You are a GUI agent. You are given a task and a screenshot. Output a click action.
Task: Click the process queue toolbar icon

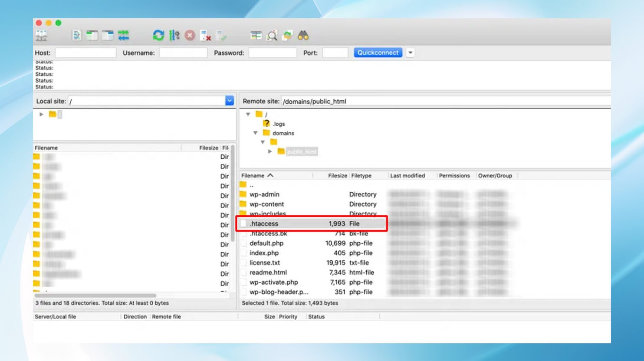pos(174,36)
